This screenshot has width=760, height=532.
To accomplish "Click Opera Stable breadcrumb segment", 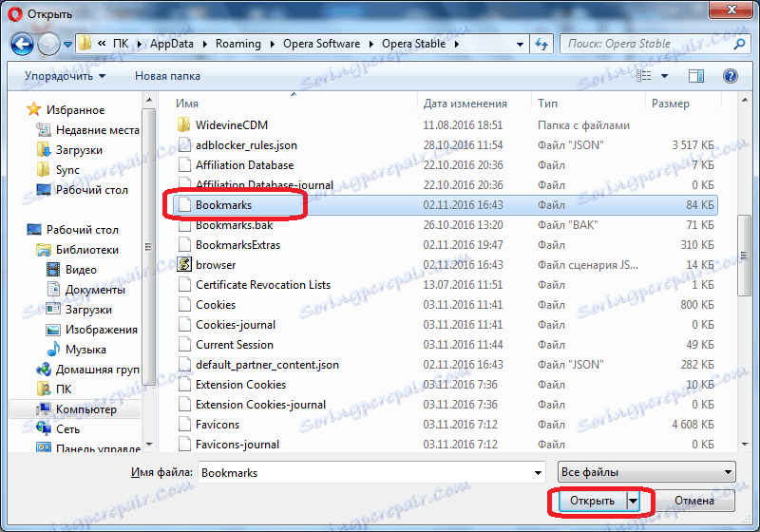I will [x=413, y=44].
